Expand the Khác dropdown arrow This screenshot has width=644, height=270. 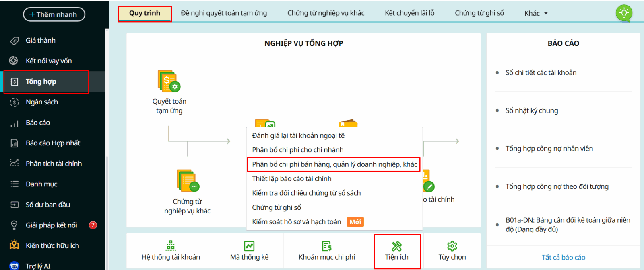coord(546,13)
